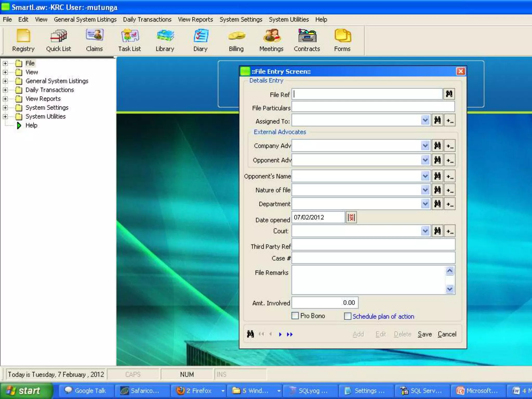The height and width of the screenshot is (399, 532).
Task: Open the Registry toolbar icon
Action: 23,40
